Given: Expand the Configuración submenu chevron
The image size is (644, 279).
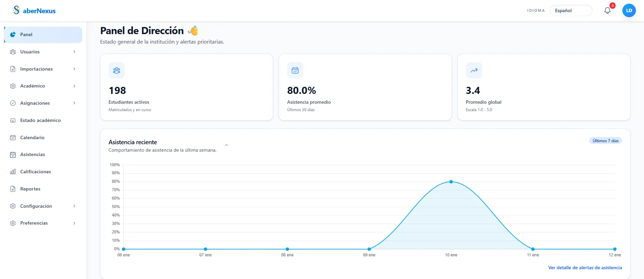Looking at the screenshot, I should pyautogui.click(x=74, y=206).
